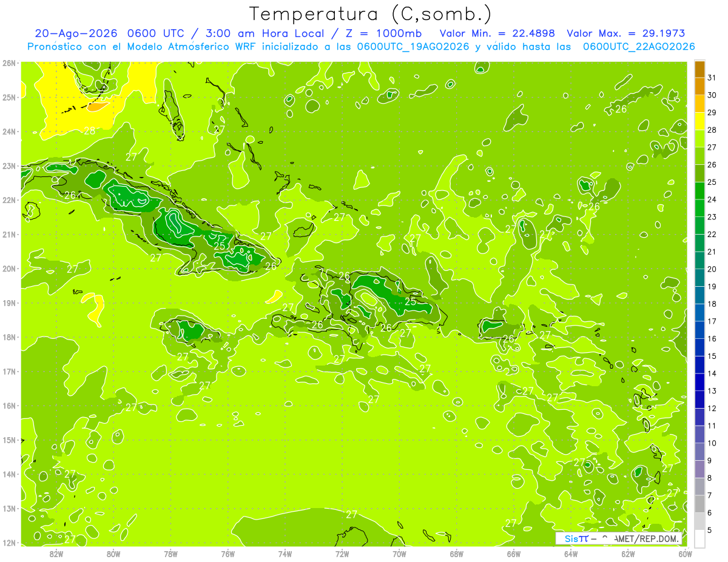Click the title 'Temperatura (C,somb.)'
Image resolution: width=728 pixels, height=562 pixels.
370,14
